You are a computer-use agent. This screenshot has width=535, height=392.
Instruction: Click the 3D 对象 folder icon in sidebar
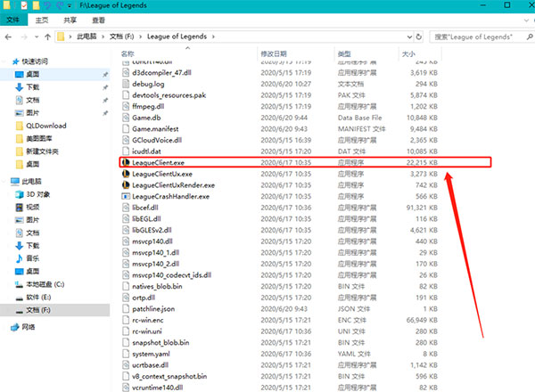20,194
